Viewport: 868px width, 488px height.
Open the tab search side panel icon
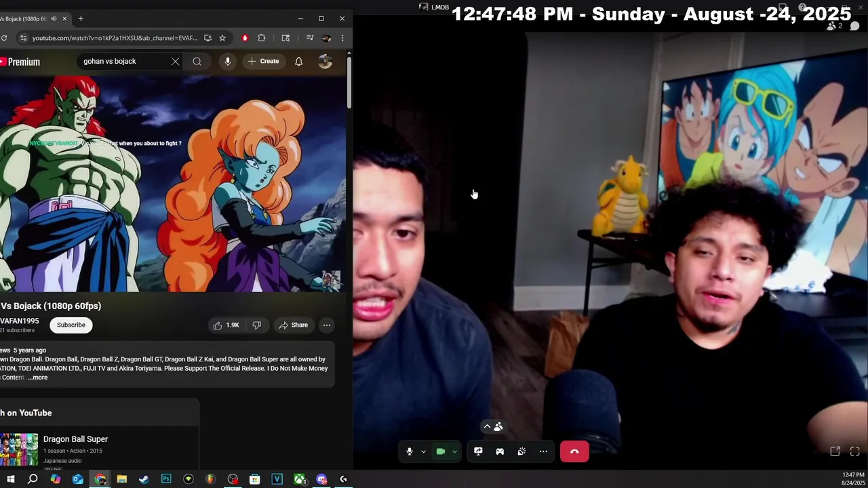pyautogui.click(x=285, y=38)
